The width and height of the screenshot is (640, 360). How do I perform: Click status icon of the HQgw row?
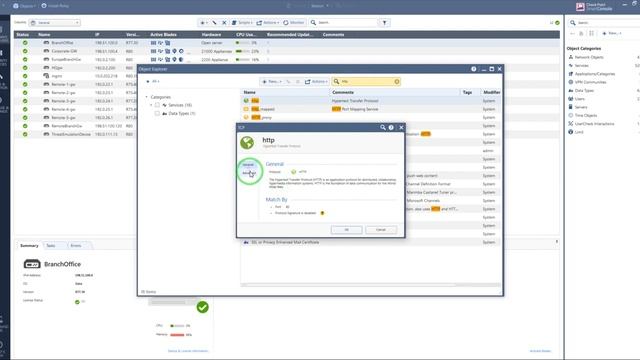[25, 68]
